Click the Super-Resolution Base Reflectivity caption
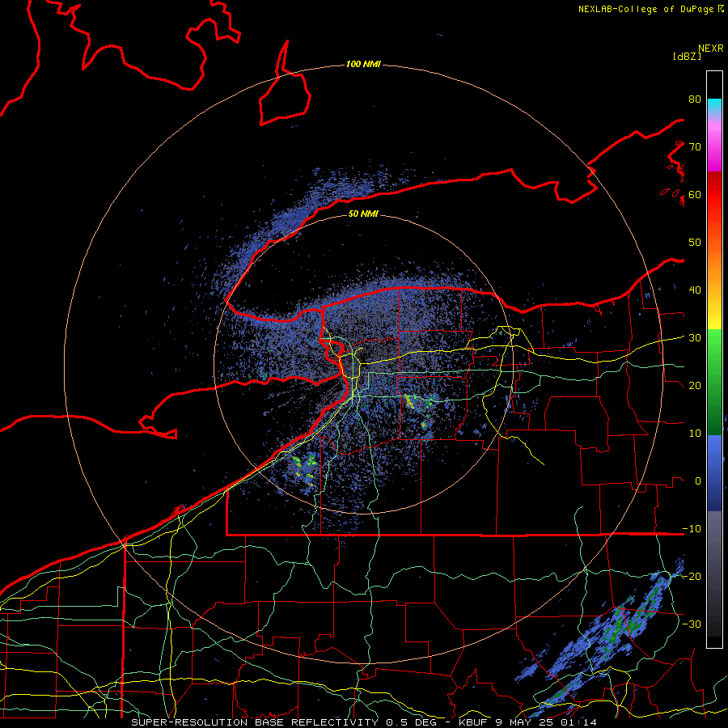 click(364, 722)
